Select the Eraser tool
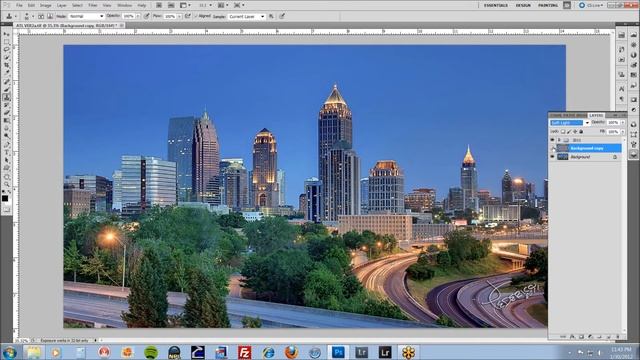Viewport: 640px width, 360px height. (7, 113)
